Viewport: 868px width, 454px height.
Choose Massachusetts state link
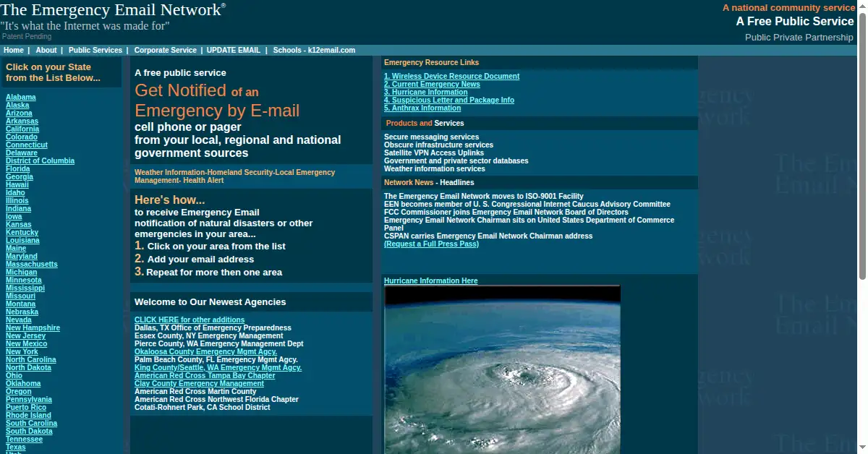pos(32,264)
